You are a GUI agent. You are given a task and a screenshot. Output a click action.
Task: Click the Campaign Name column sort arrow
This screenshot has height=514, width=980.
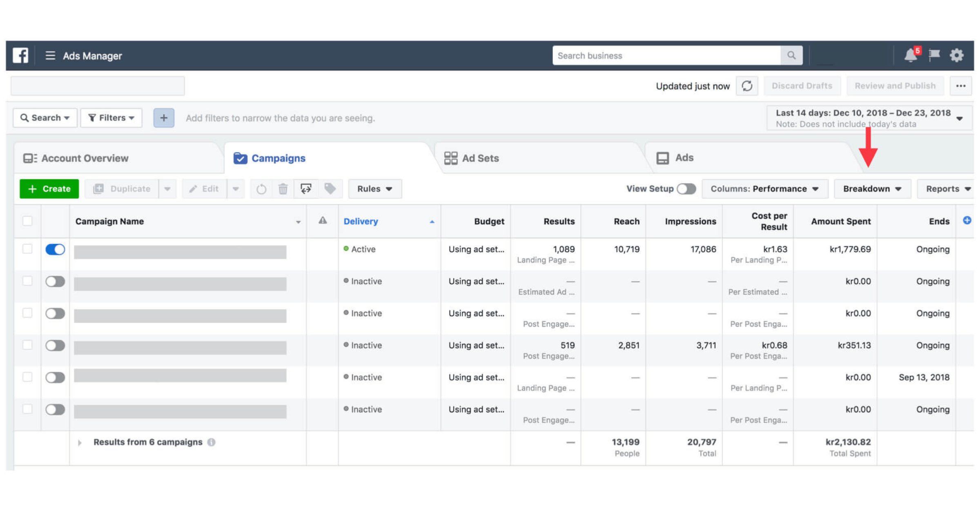pos(298,222)
